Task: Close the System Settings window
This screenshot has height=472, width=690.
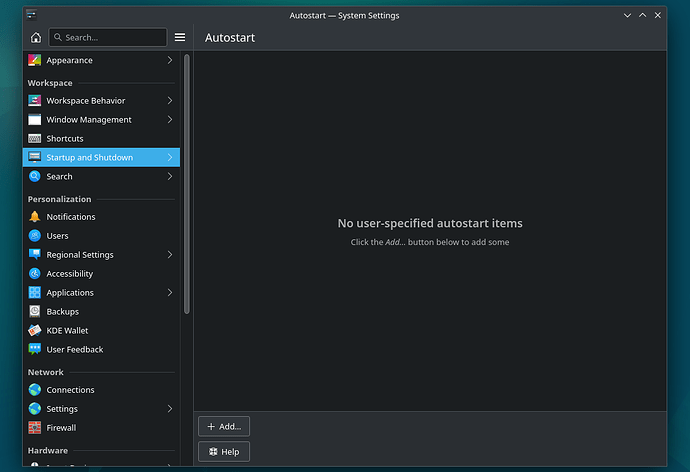Action: tap(657, 15)
